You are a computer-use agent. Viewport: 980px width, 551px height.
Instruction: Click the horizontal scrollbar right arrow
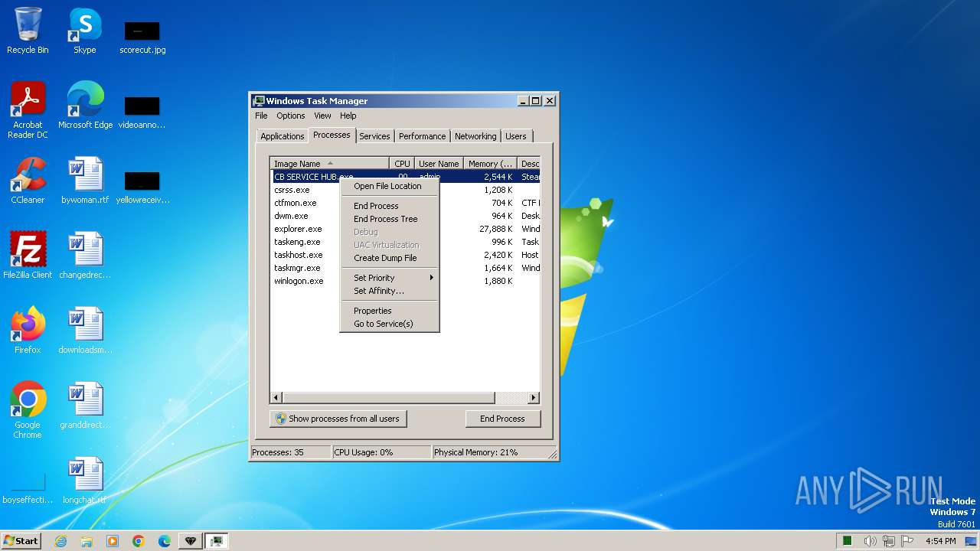[534, 398]
